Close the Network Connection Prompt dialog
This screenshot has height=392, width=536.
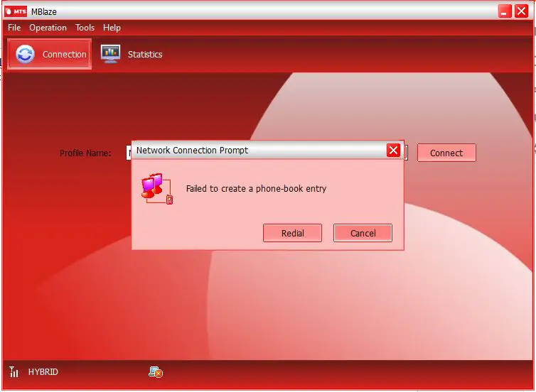[393, 150]
